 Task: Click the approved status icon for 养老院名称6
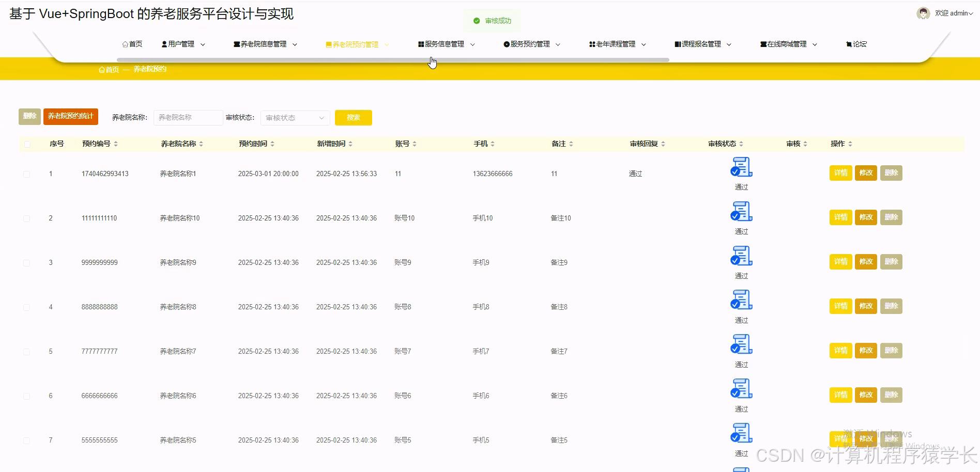point(741,389)
